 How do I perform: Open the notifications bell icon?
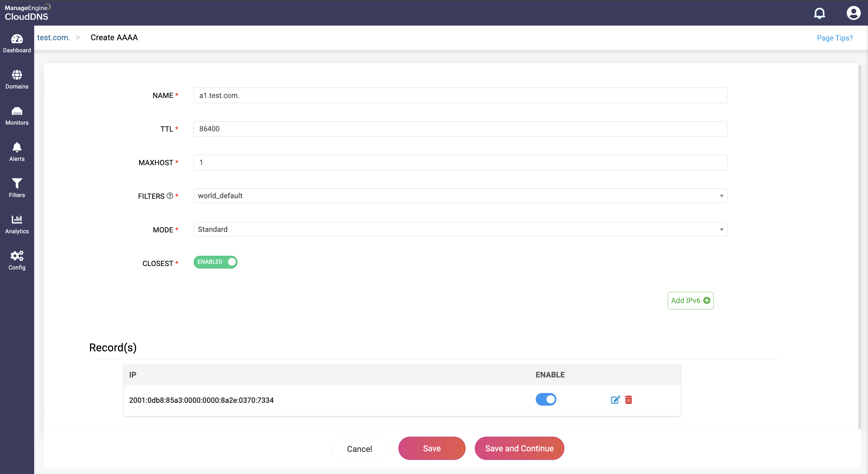pos(819,13)
